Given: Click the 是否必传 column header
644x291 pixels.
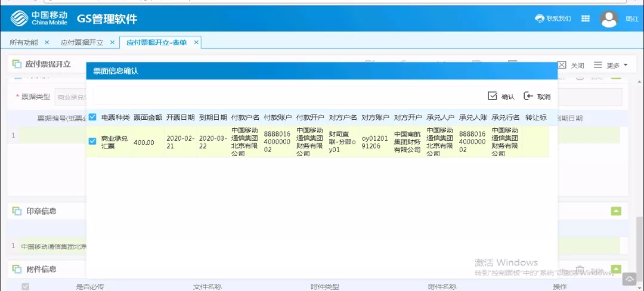Looking at the screenshot, I should pos(90,286).
